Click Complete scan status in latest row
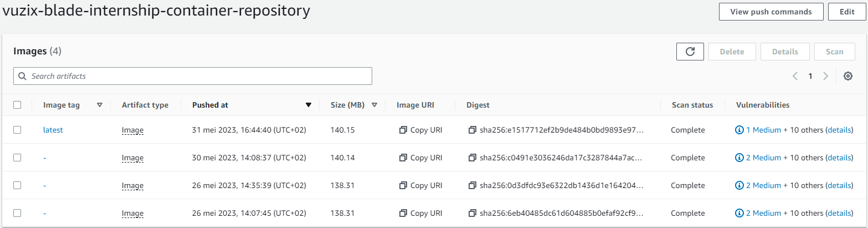Image resolution: width=868 pixels, height=228 pixels. [x=688, y=130]
